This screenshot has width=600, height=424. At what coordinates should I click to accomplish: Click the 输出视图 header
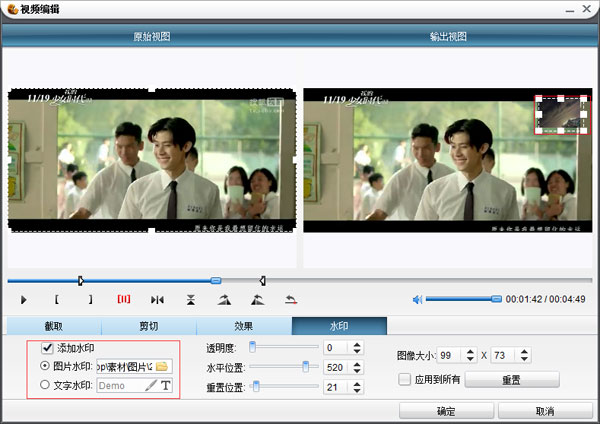click(x=448, y=37)
